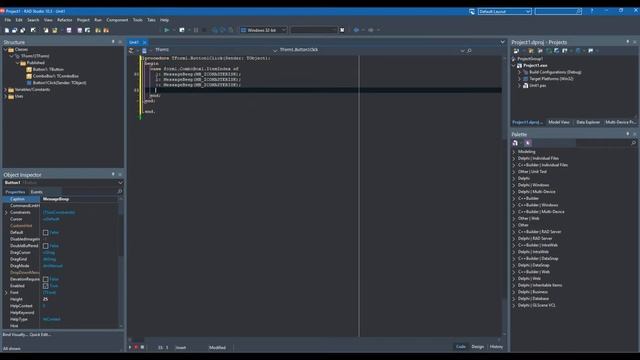
Task: Pin the Structure panel
Action: point(113,42)
